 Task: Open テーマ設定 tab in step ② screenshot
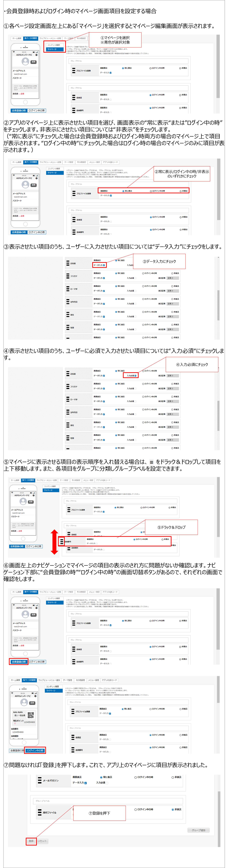(x=69, y=162)
